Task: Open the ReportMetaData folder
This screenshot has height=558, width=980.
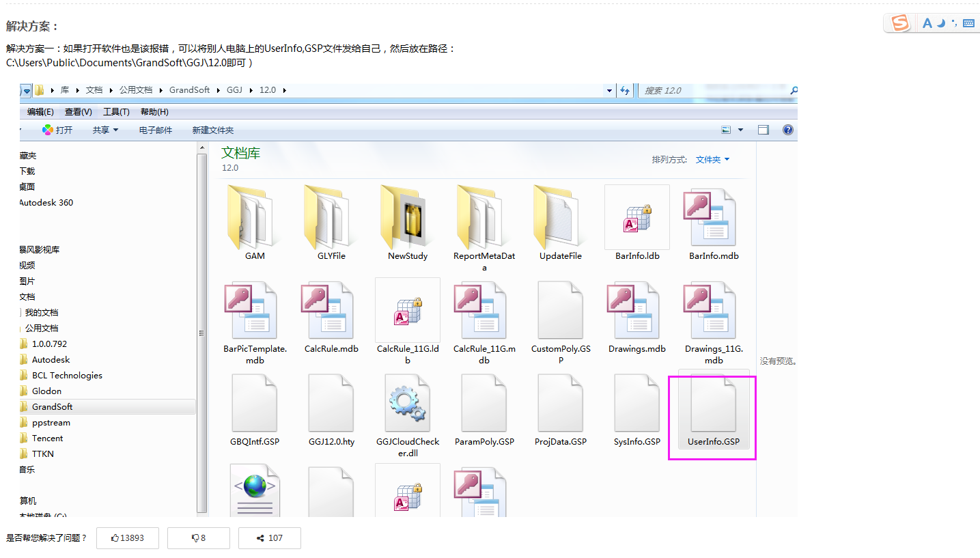Action: [484, 227]
